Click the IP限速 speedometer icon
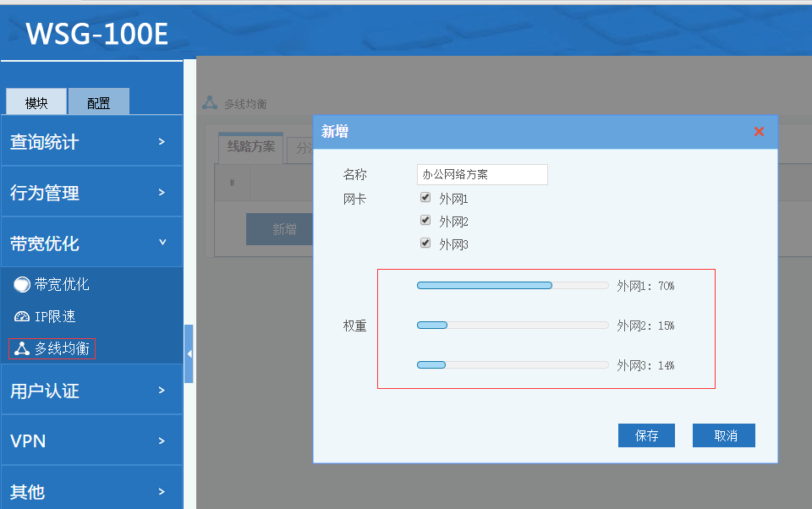 (21, 316)
